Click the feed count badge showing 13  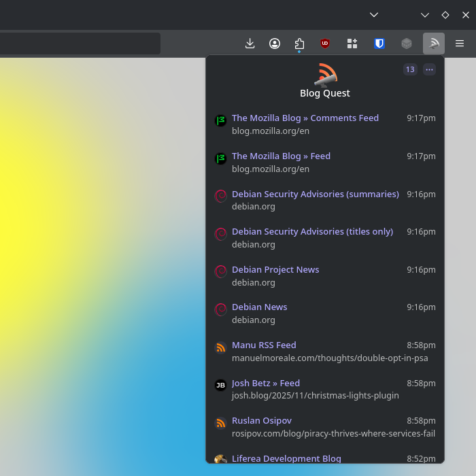click(410, 69)
